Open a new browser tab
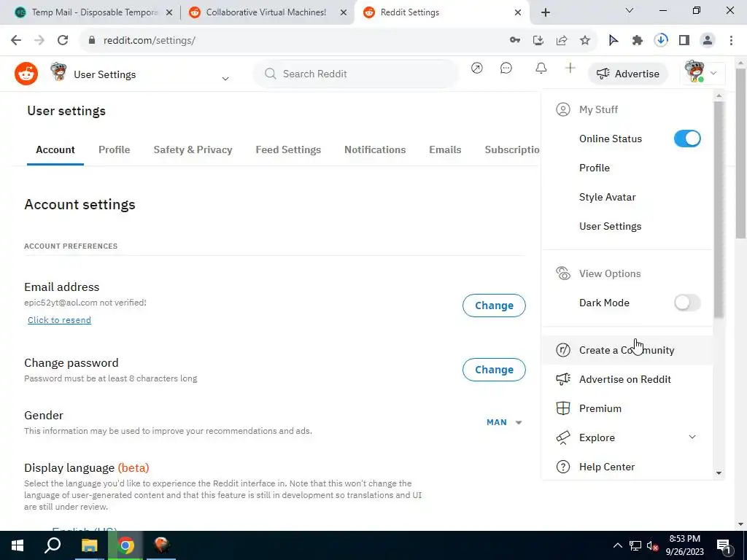The width and height of the screenshot is (747, 560). 546,12
